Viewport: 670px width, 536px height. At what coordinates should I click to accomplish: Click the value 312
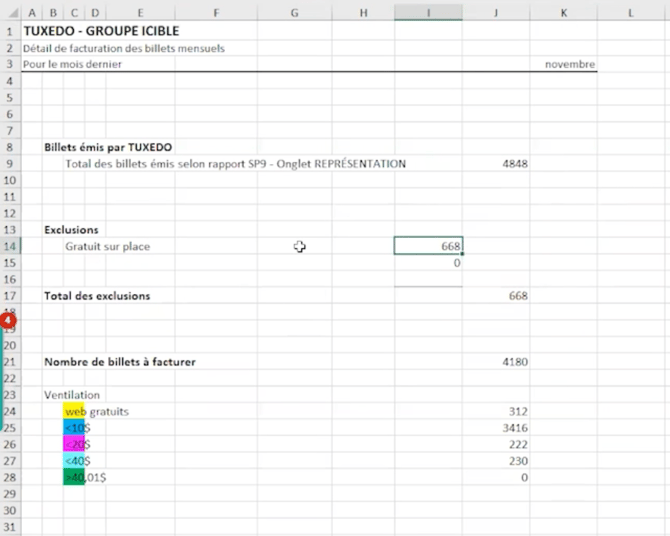[x=518, y=412]
